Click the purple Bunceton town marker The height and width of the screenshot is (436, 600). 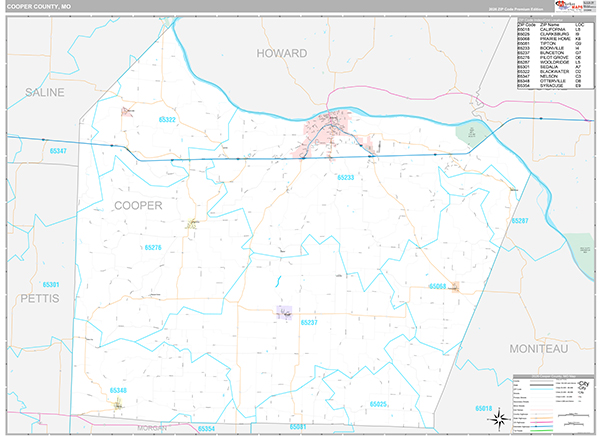(284, 313)
